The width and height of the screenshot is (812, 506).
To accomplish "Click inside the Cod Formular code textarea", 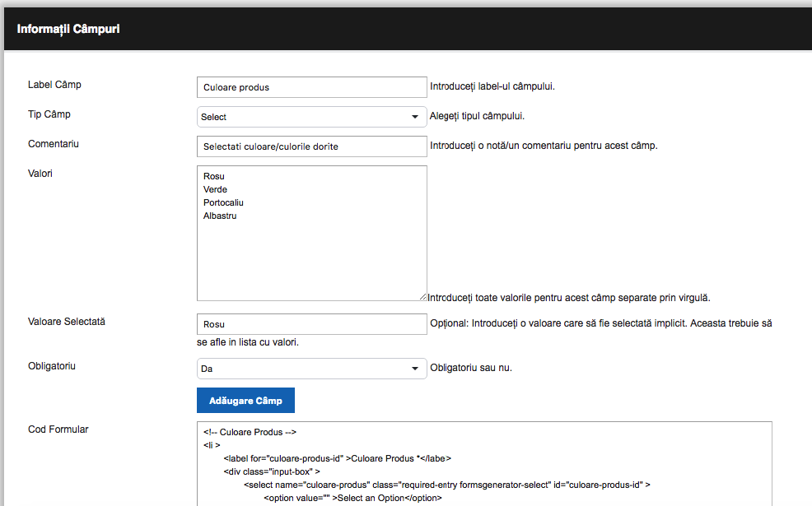I will (484, 463).
